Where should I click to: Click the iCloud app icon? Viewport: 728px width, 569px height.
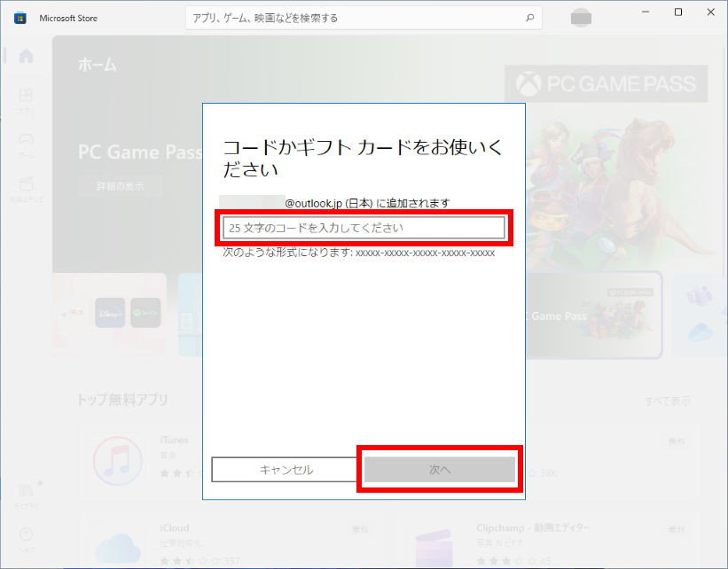pyautogui.click(x=118, y=547)
